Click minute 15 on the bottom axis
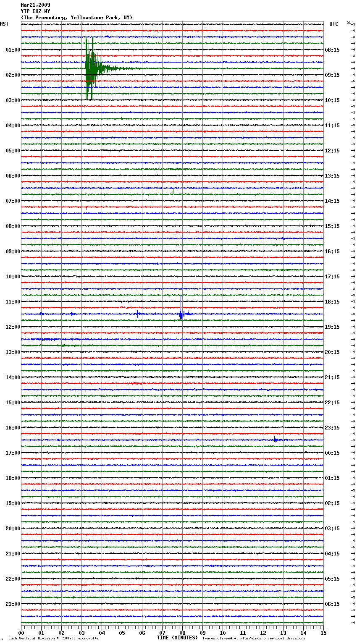The image size is (357, 644). pyautogui.click(x=323, y=633)
